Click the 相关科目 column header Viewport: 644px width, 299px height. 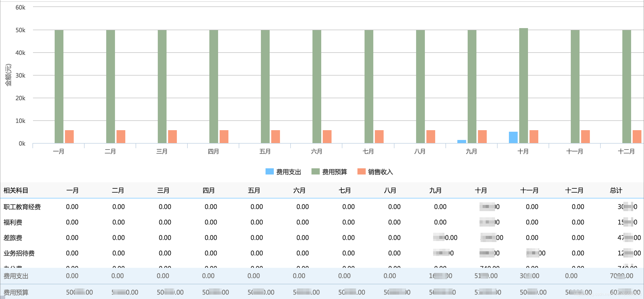(16, 190)
